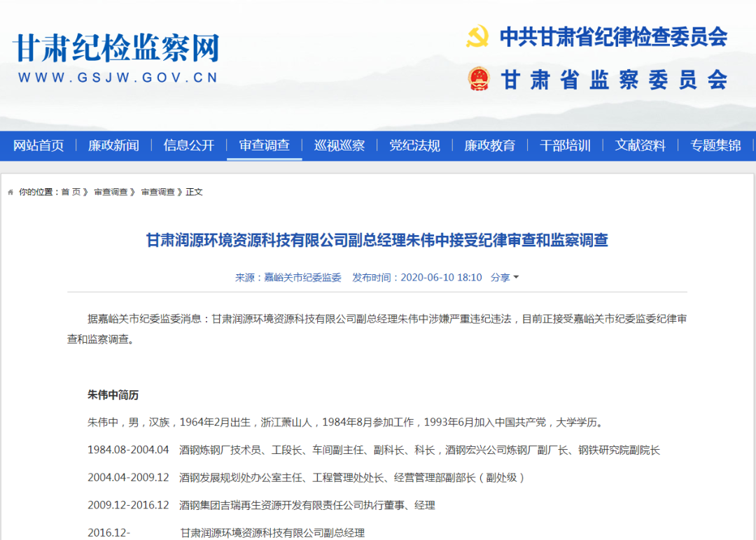Click the article headline about 朱伟中
Image resolution: width=756 pixels, height=540 pixels.
[377, 240]
